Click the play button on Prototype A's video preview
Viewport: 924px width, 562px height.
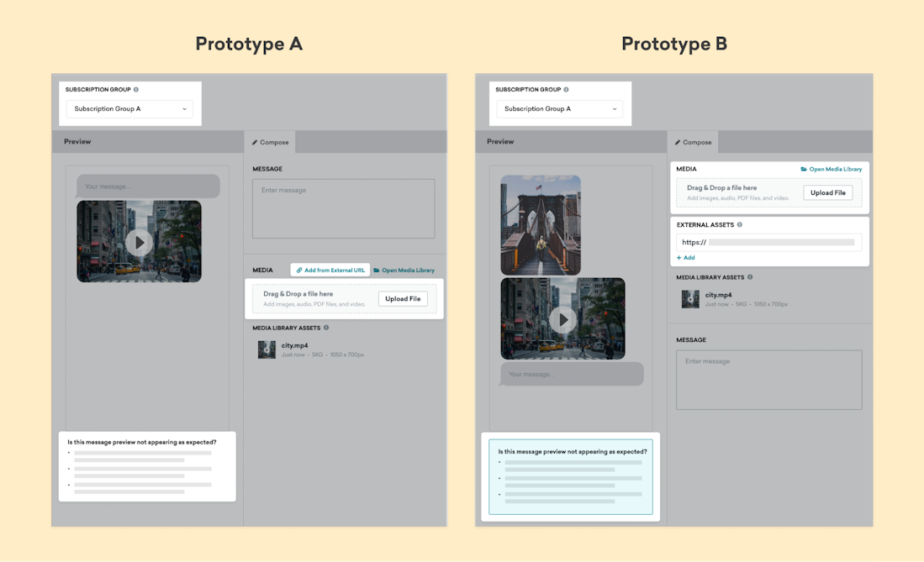tap(138, 241)
